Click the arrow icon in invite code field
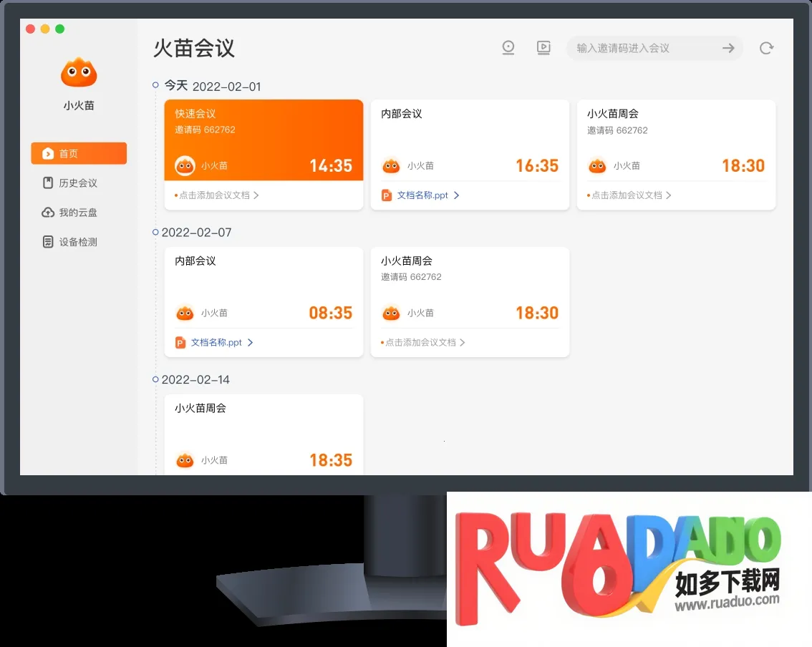The image size is (812, 647). (x=728, y=48)
